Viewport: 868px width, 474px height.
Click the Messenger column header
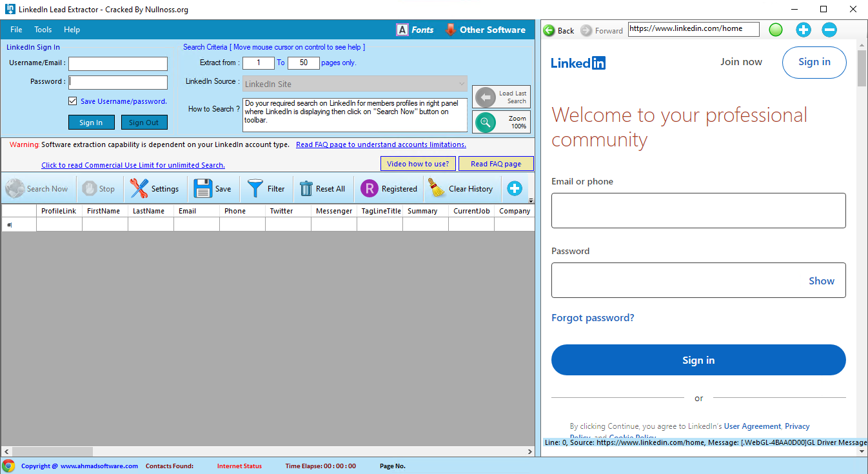333,211
